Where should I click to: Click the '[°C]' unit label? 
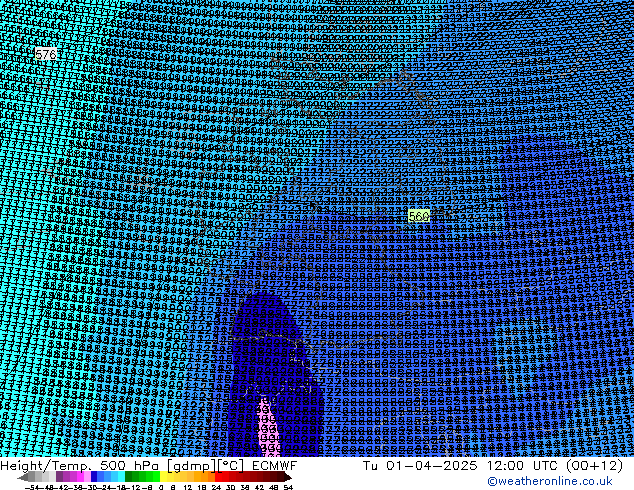click(230, 465)
